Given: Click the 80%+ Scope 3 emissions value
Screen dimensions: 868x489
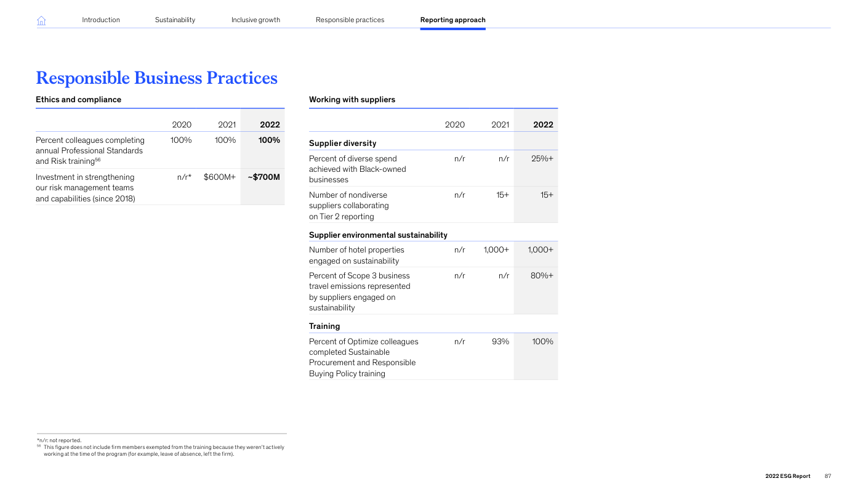Looking at the screenshot, I should [x=542, y=276].
